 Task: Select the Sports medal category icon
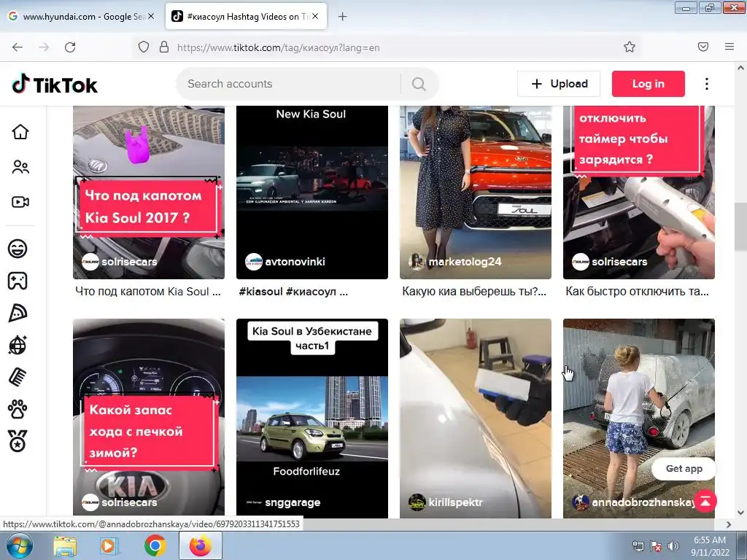(18, 441)
